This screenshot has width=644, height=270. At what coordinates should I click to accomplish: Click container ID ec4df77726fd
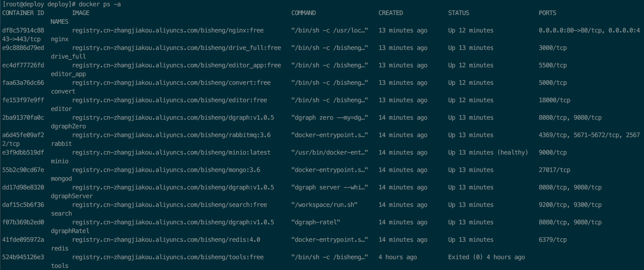coord(23,65)
